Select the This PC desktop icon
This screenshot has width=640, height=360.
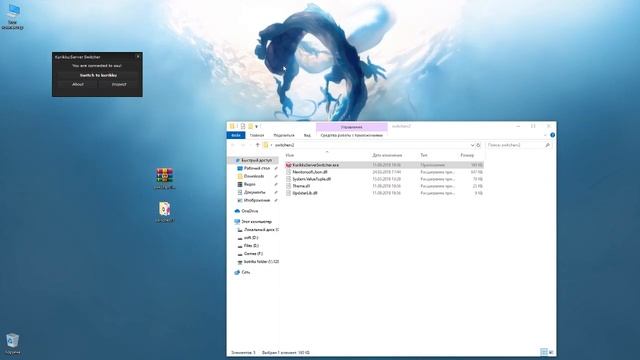coord(13,16)
